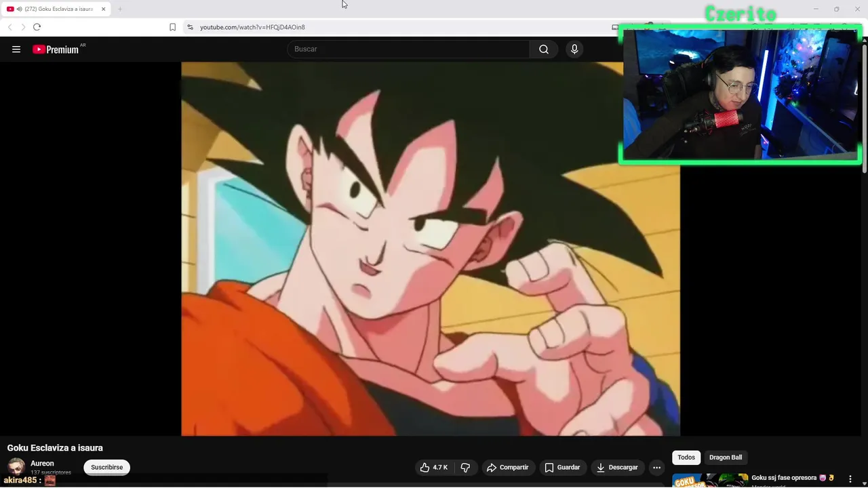Bookmark this page with the bookmark icon

[x=172, y=27]
